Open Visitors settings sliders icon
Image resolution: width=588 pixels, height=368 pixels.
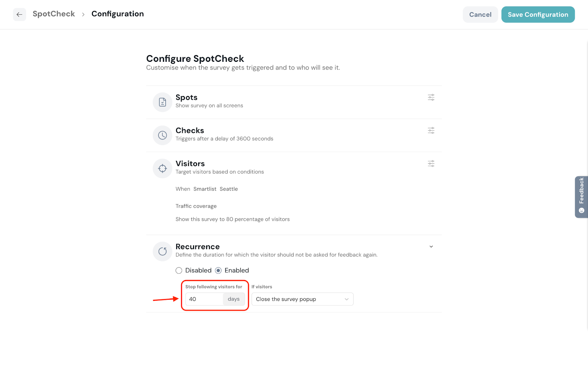click(x=431, y=164)
